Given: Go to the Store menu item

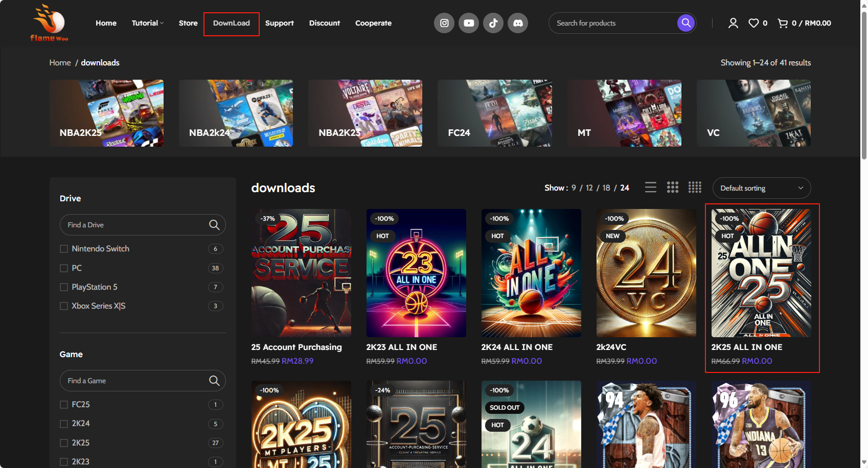Looking at the screenshot, I should pyautogui.click(x=188, y=23).
